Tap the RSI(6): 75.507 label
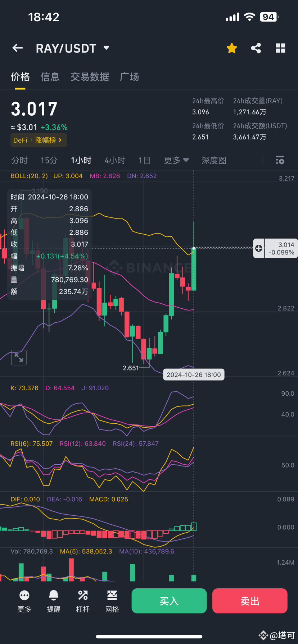Screen dimensions: 298x644 tap(32, 444)
